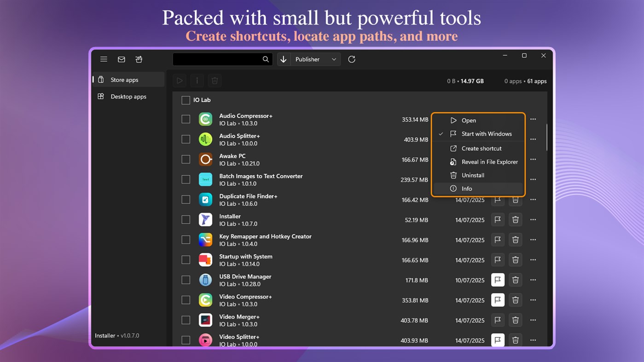Open the what's new gift icon
Viewport: 644px width, 362px height.
click(x=139, y=59)
